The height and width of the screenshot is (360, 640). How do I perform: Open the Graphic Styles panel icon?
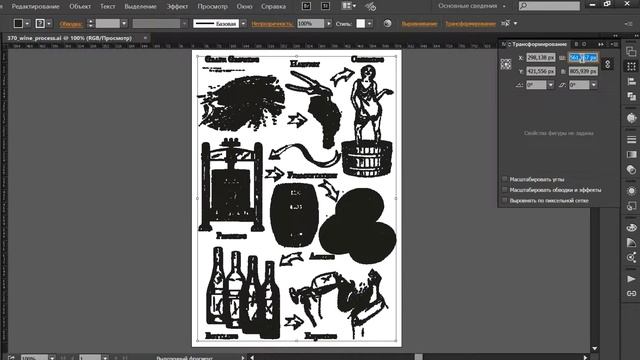pyautogui.click(x=631, y=206)
